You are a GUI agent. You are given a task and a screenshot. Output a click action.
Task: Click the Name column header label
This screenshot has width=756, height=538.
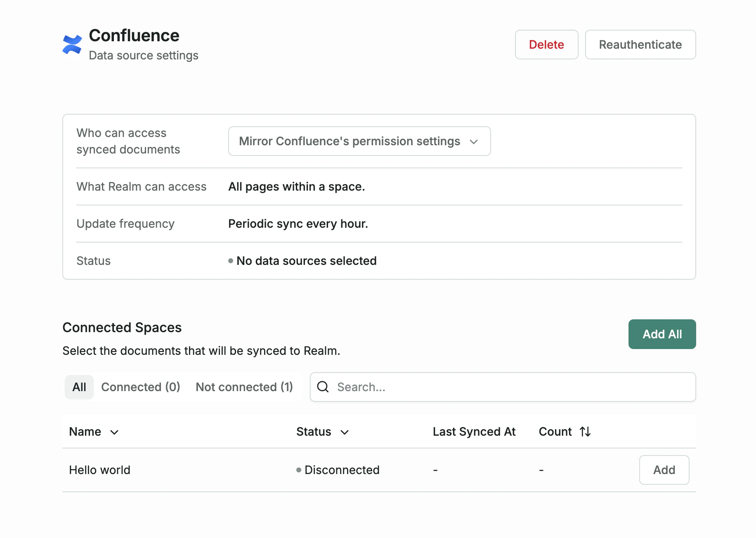85,432
